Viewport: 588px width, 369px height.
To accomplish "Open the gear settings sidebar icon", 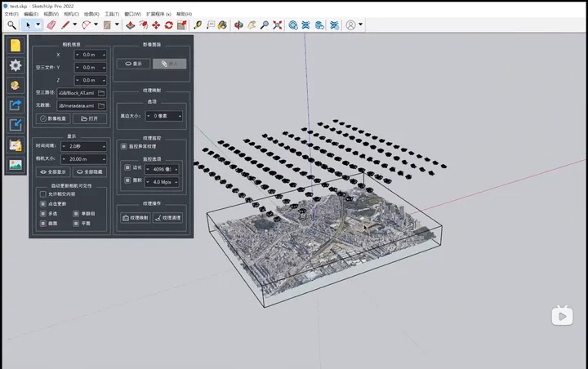I will click(15, 65).
